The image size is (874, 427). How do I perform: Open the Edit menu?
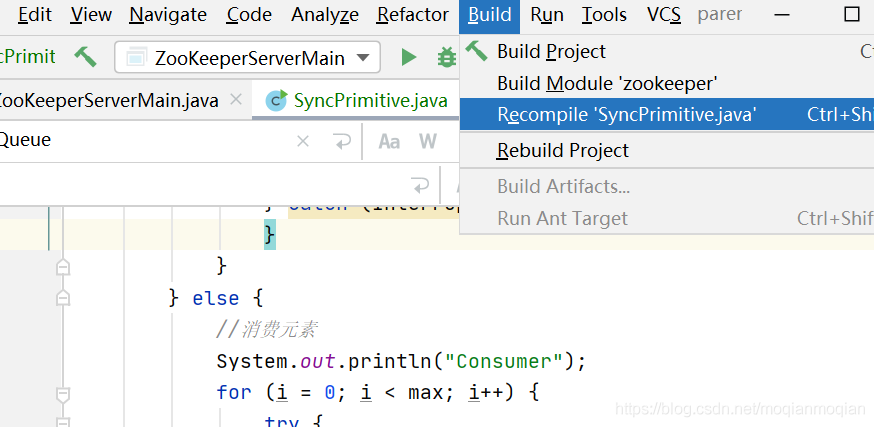point(34,14)
